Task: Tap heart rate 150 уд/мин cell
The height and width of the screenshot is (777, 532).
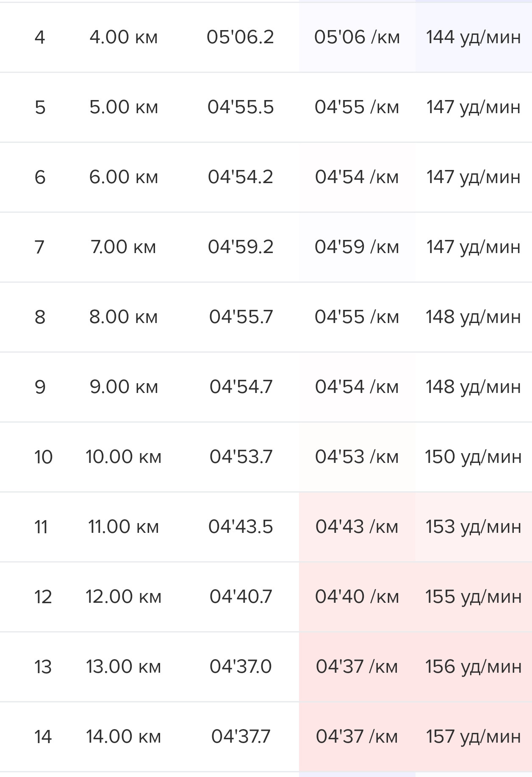Action: pos(474,457)
